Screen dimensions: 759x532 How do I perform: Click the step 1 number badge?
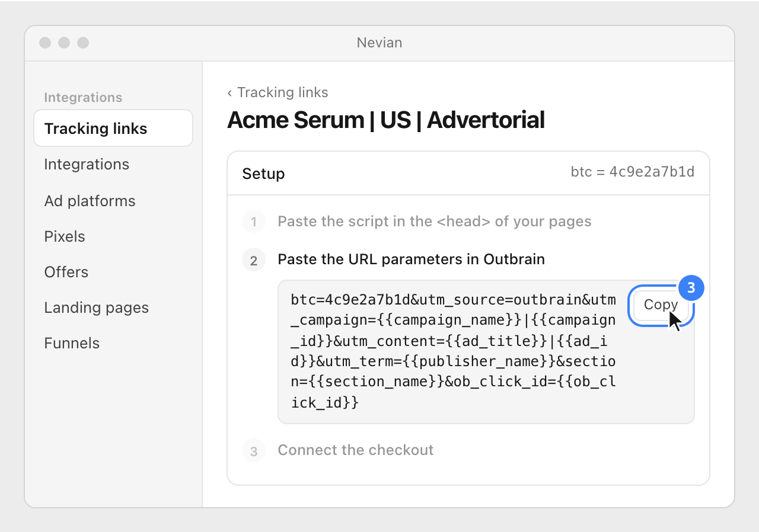tap(254, 222)
